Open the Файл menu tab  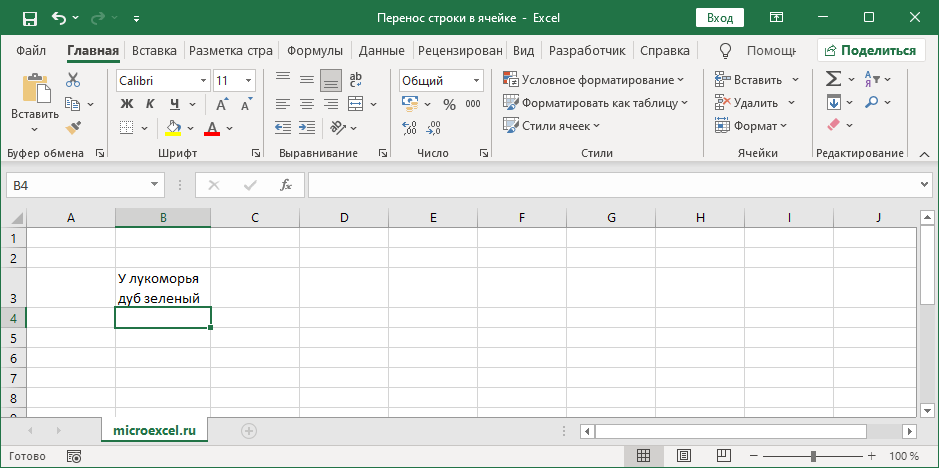31,50
